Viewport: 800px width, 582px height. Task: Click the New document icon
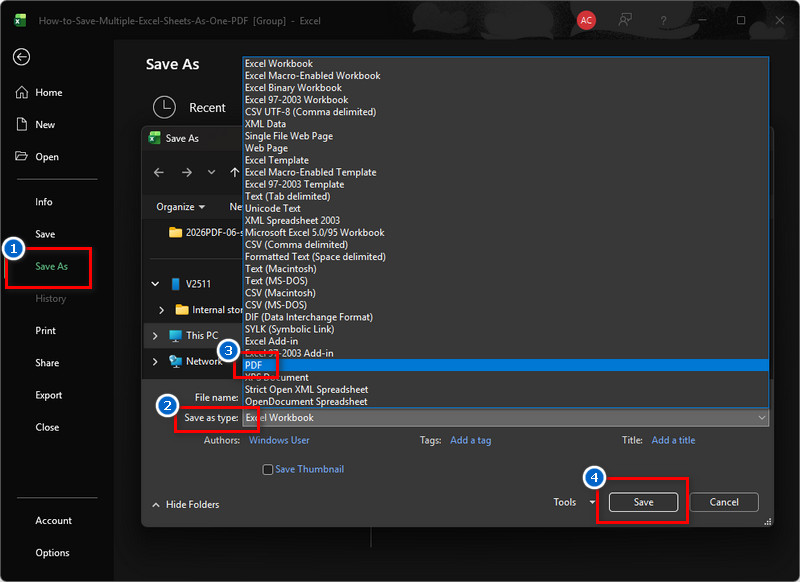click(21, 124)
